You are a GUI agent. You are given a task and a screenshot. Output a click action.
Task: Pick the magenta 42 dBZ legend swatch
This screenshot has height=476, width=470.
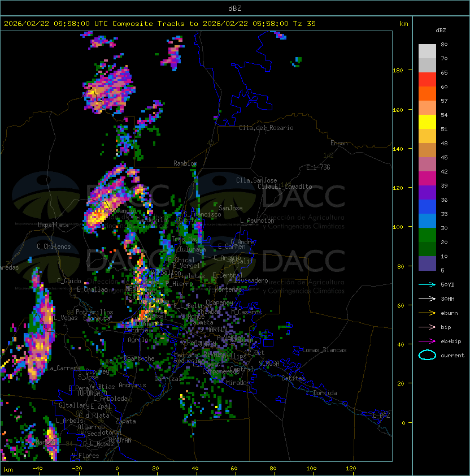(x=427, y=178)
